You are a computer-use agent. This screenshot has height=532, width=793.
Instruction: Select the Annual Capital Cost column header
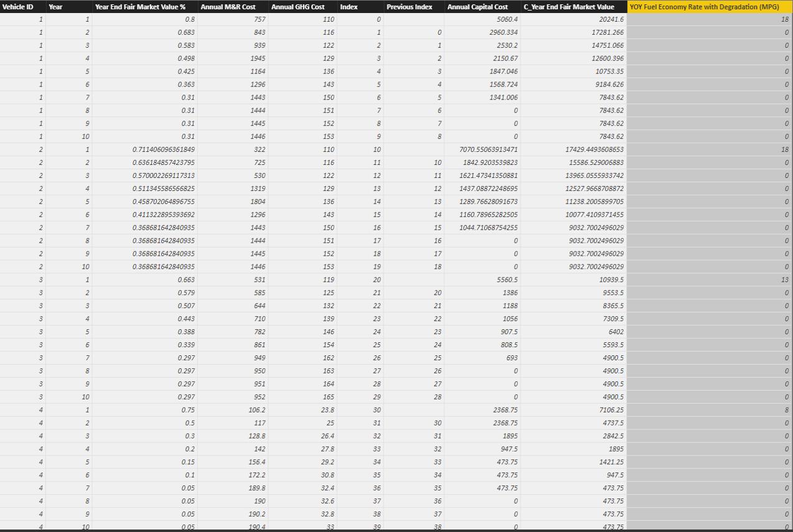482,7
